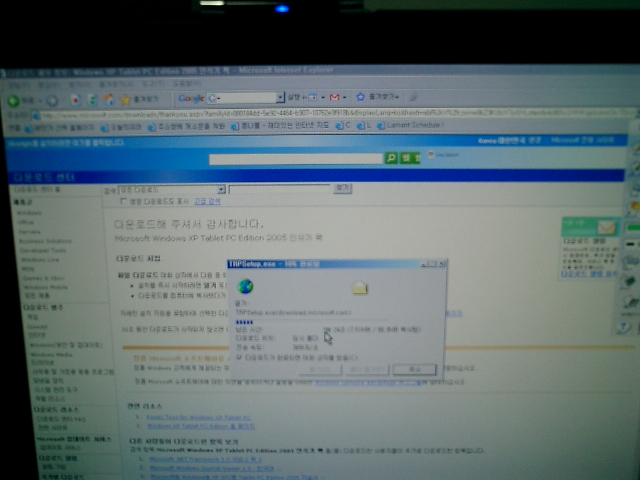Select 'Developer Tools' in sidebar list

(43, 250)
